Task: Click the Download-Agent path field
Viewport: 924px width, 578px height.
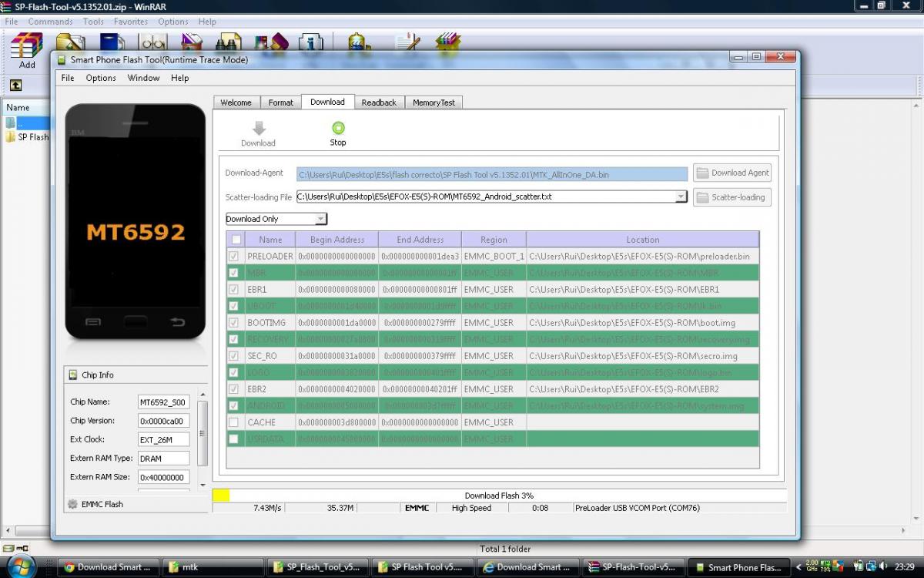Action: pyautogui.click(x=492, y=175)
